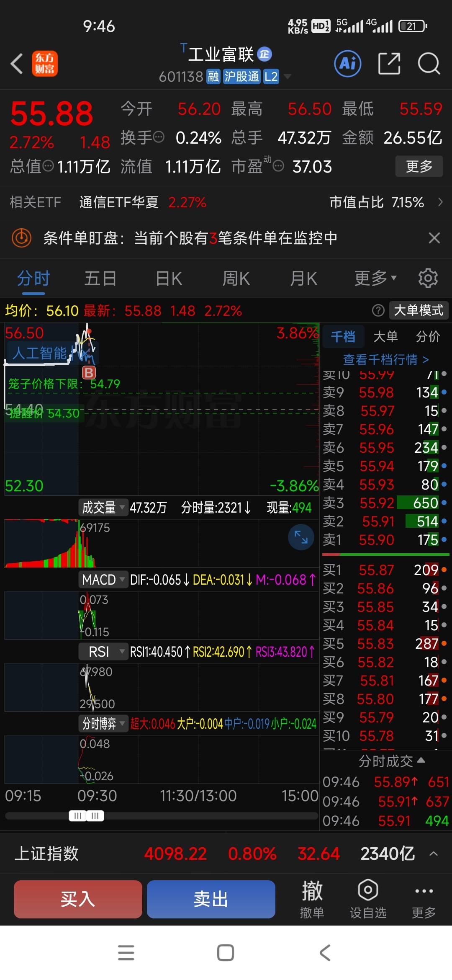Expand stock title dropdown arrow
Screen dimensions: 452x980
click(x=288, y=76)
